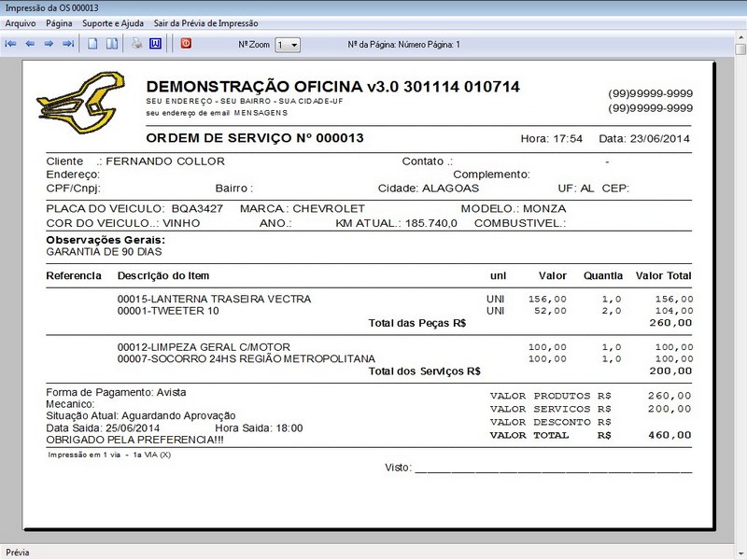747x560 pixels.
Task: Click 'Visto:' signature line
Action: (539, 469)
